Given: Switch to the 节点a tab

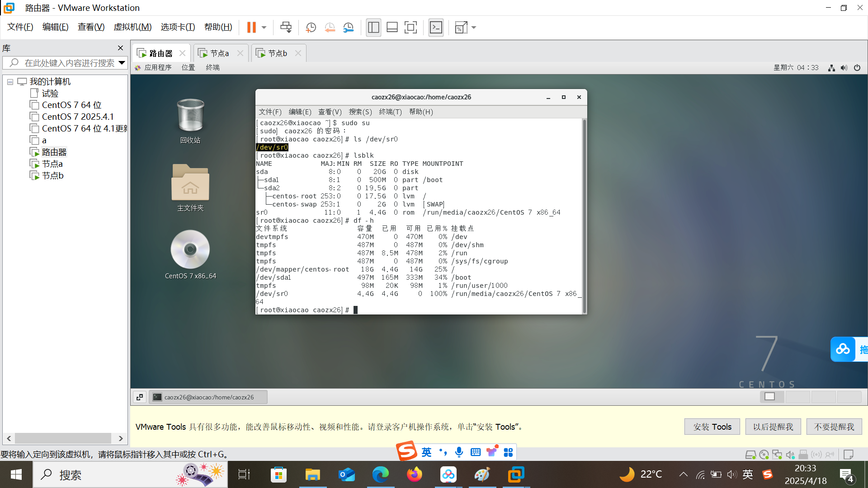Looking at the screenshot, I should tap(220, 53).
